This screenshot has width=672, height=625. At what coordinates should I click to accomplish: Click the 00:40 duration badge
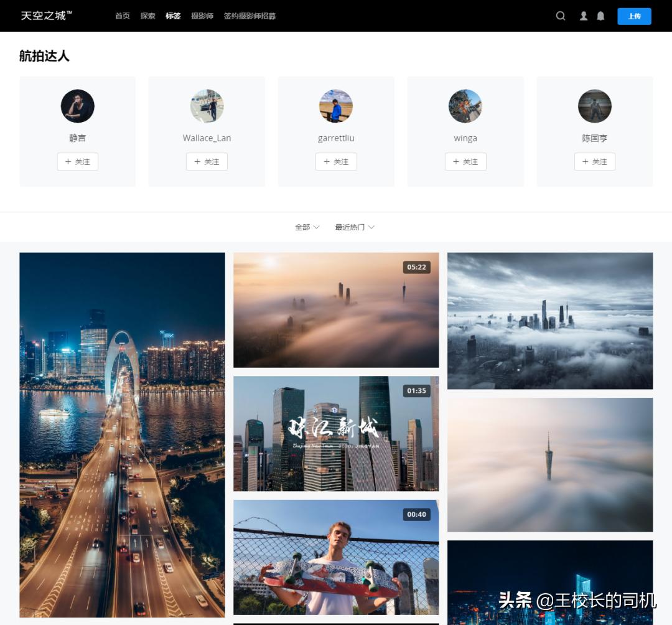(x=416, y=514)
